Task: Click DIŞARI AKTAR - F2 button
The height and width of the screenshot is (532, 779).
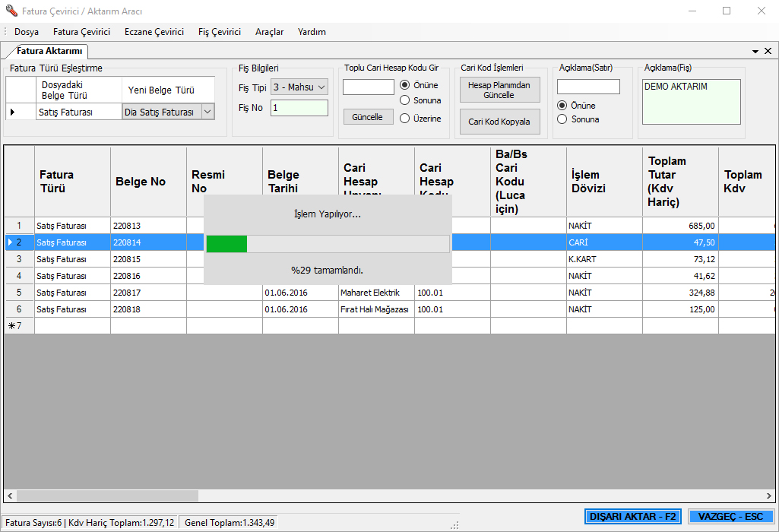Action: [632, 517]
